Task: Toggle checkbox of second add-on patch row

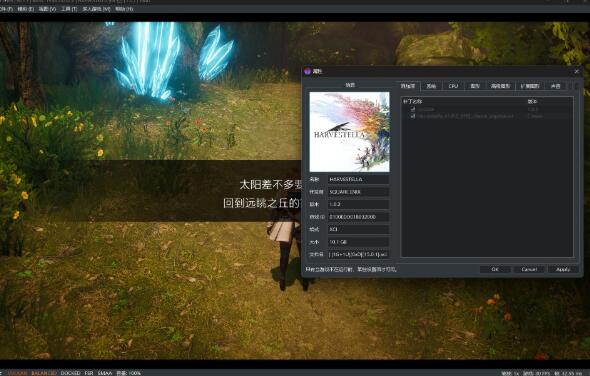Action: point(413,116)
